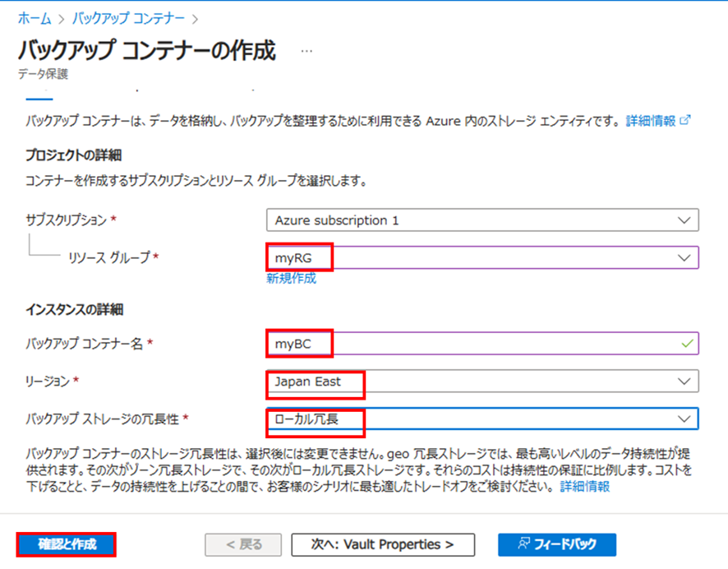This screenshot has height=569, width=728.
Task: Expand the サブスクリプション dropdown
Action: [482, 220]
